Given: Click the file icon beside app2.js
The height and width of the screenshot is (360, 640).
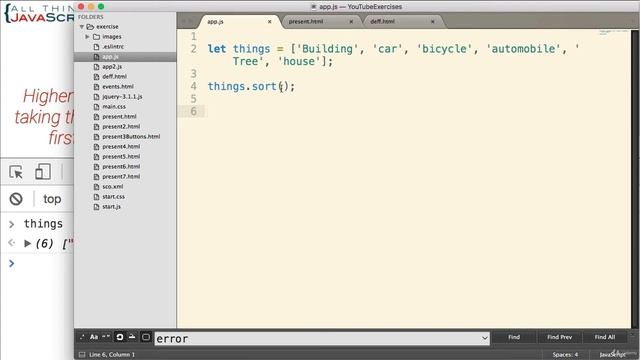Looking at the screenshot, I should [96, 67].
